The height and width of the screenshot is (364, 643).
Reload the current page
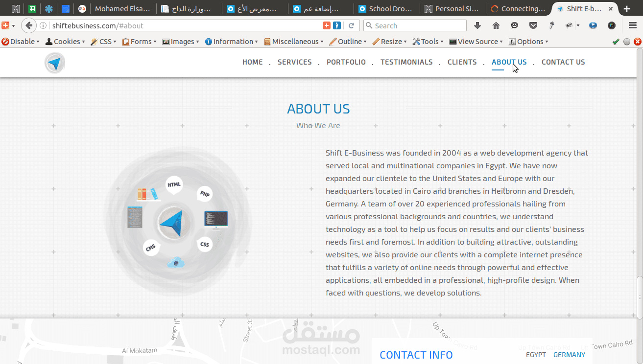click(x=351, y=25)
